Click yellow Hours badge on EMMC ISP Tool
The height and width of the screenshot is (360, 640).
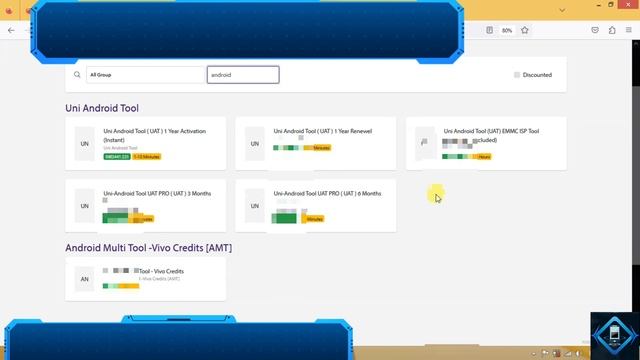click(x=483, y=157)
